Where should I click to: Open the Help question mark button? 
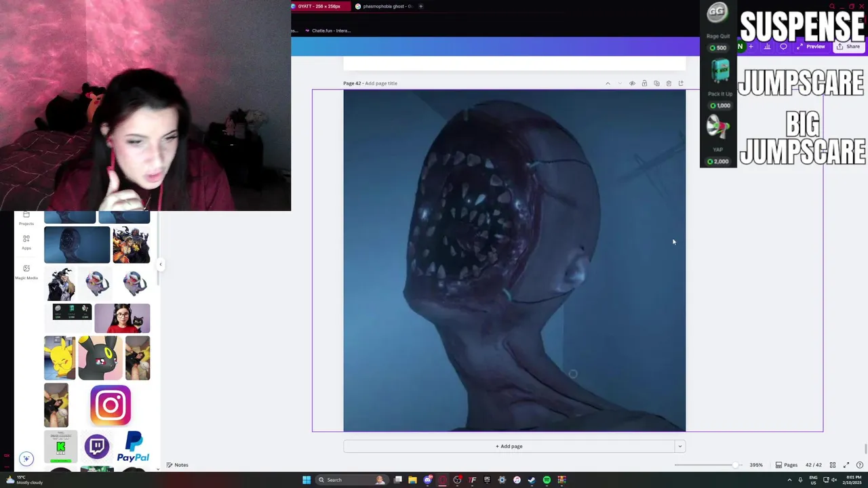860,465
